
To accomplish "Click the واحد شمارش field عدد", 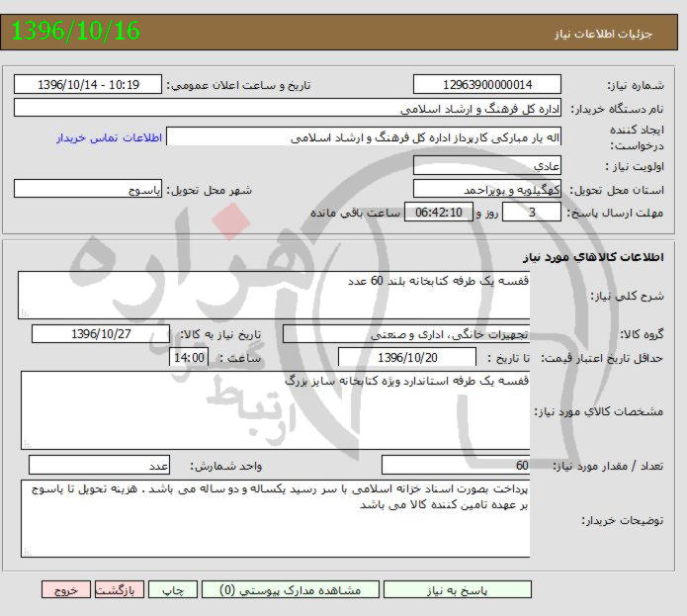I will 99,466.
